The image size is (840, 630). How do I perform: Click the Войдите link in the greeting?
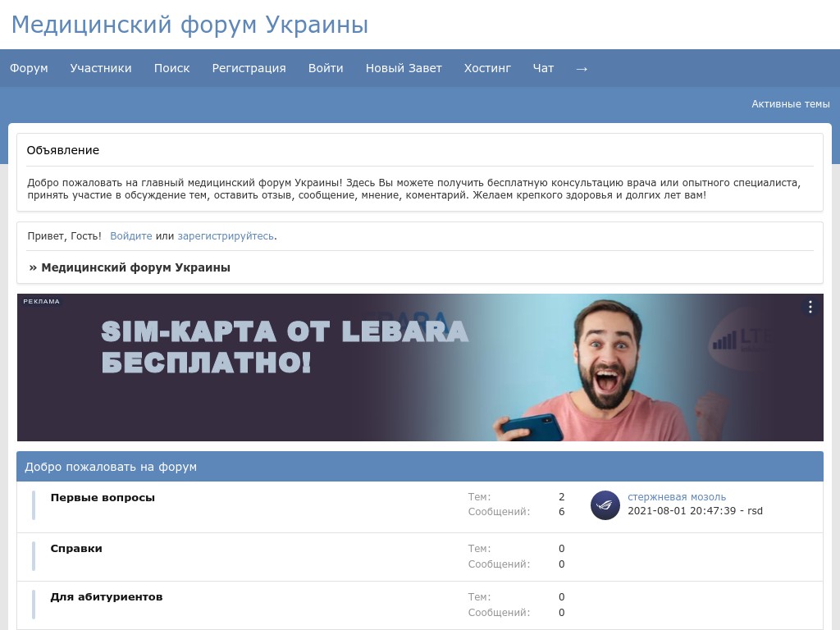pyautogui.click(x=131, y=235)
